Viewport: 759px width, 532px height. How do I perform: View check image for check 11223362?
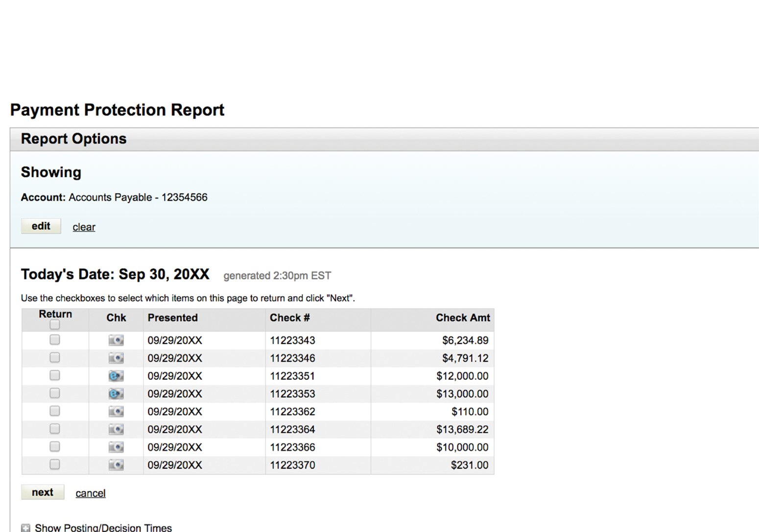point(116,411)
